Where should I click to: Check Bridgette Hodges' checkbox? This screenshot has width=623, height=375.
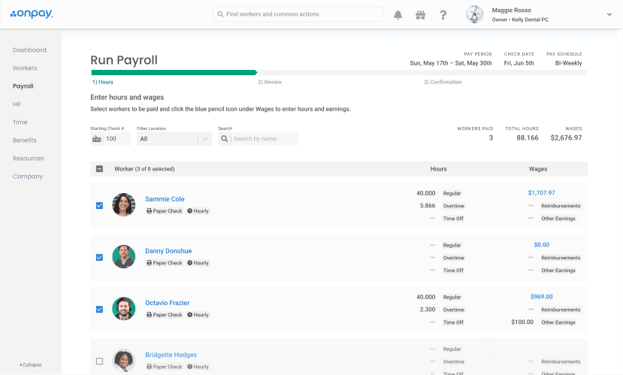(99, 361)
